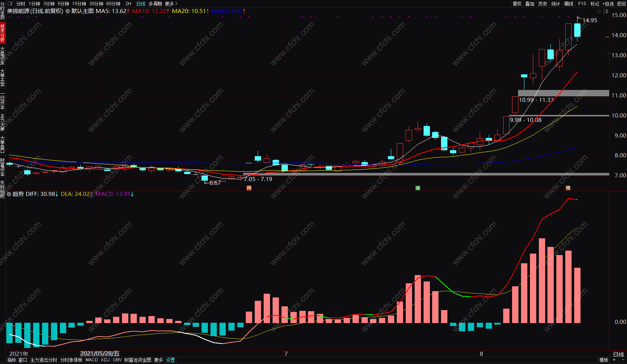Select the 分时涨停板 indicator
The width and height of the screenshot is (627, 364).
pos(71,360)
